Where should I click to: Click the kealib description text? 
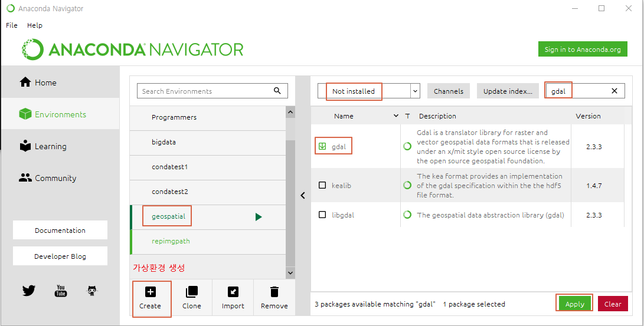point(489,185)
